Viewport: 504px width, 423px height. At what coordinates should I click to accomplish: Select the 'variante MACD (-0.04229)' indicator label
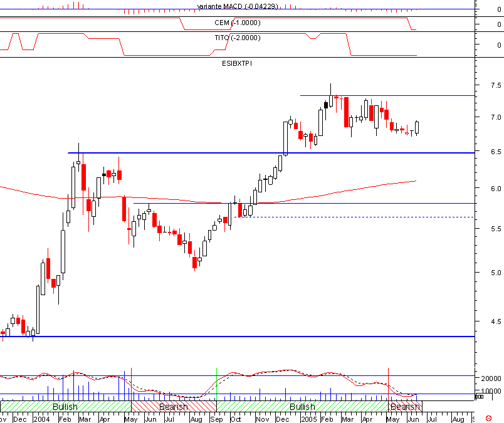[238, 6]
